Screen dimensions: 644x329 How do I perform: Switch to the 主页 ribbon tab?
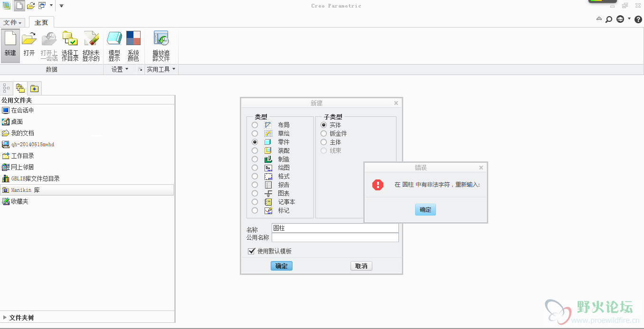(x=41, y=22)
